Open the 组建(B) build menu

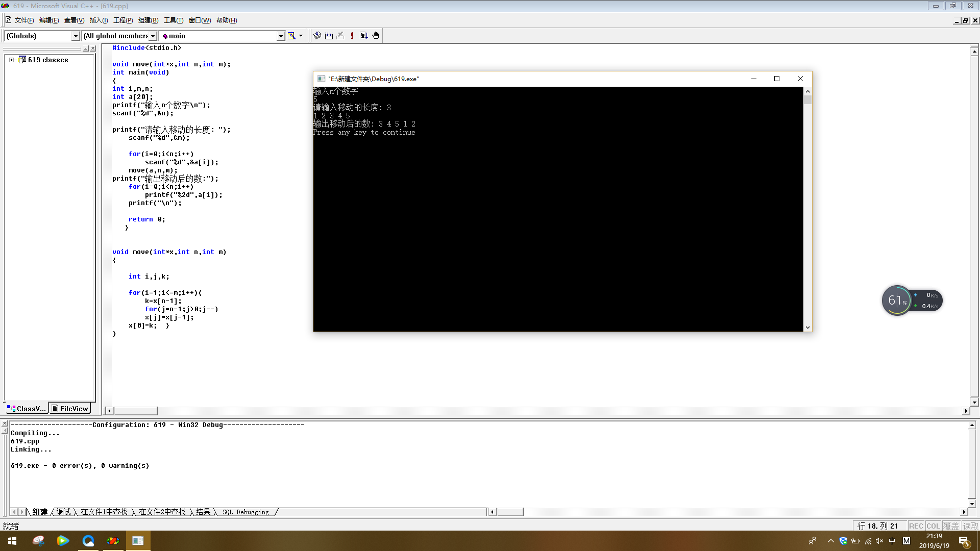(x=148, y=20)
